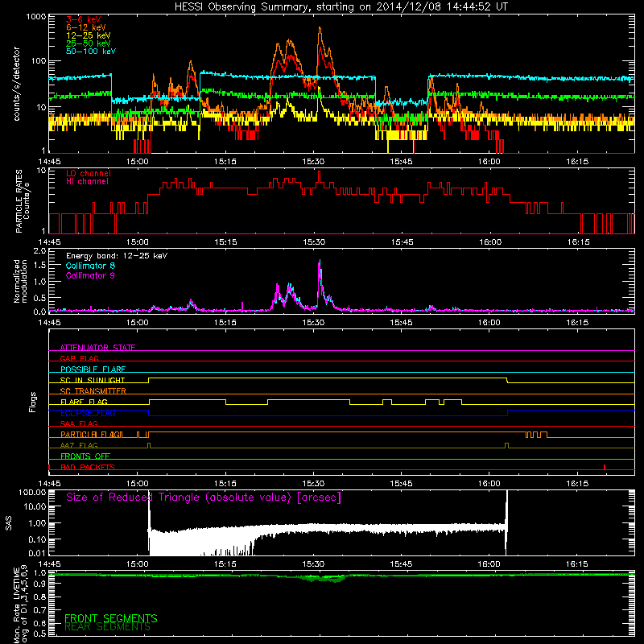The image size is (644, 644).
Task: Click the counts/s/detector axis label
Action: (x=17, y=84)
